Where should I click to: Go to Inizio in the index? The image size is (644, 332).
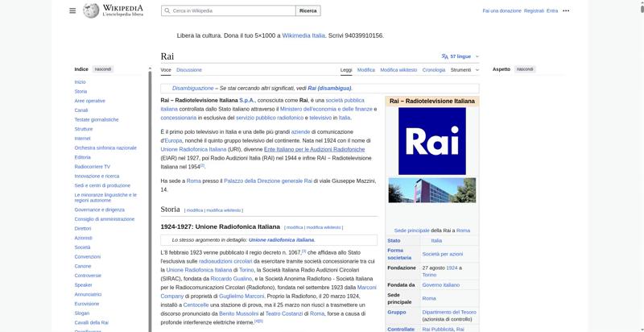point(80,82)
